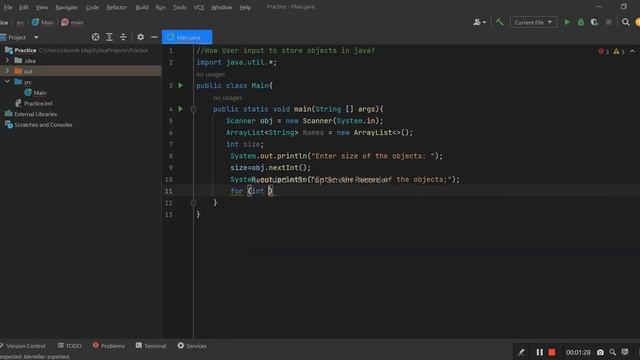Select the out folder row

pyautogui.click(x=81, y=71)
